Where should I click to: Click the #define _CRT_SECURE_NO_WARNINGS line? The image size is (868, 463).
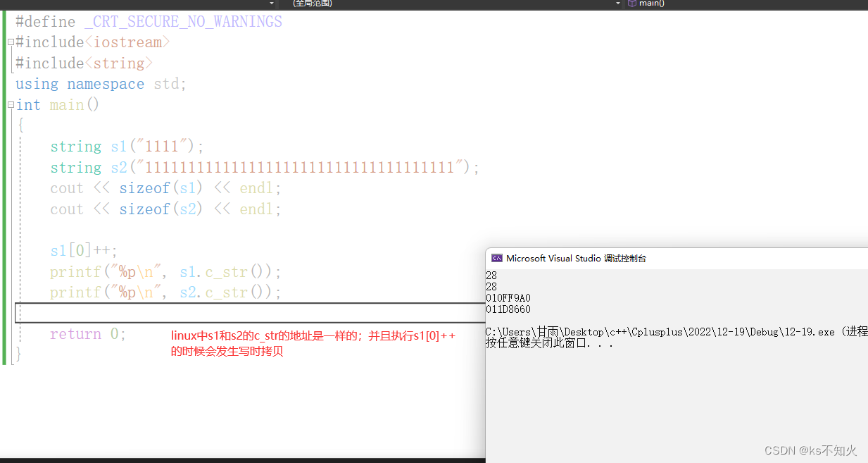[149, 22]
